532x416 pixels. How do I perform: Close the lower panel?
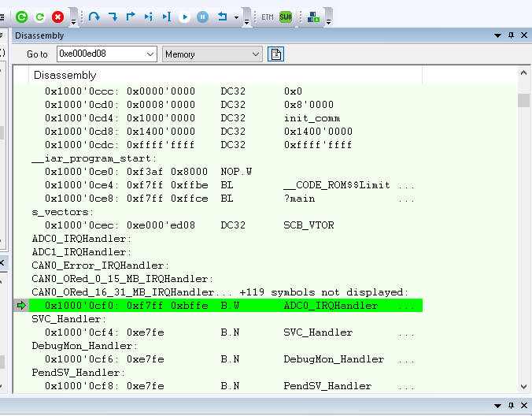[524, 405]
